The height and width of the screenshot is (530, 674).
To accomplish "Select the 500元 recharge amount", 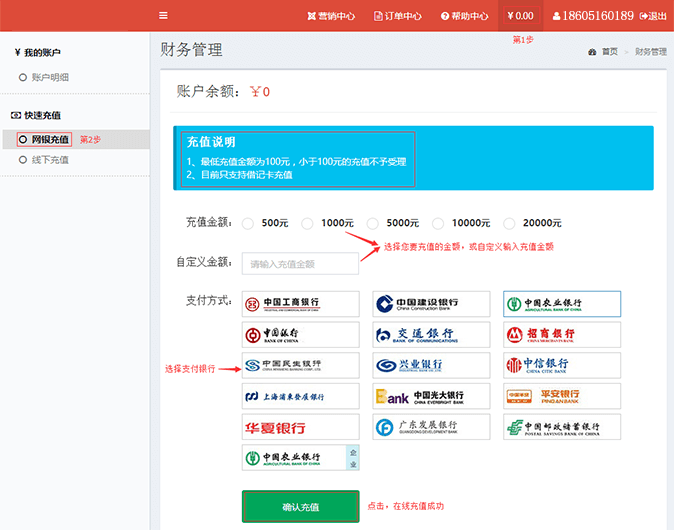I will (x=248, y=223).
